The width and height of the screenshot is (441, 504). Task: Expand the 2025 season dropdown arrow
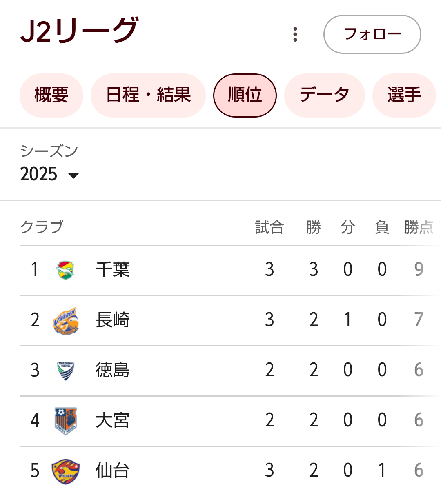coord(73,175)
